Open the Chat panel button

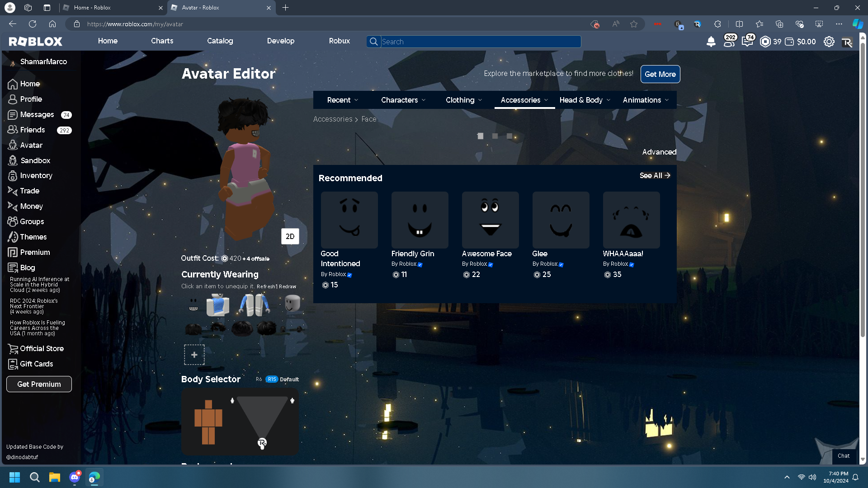(843, 456)
